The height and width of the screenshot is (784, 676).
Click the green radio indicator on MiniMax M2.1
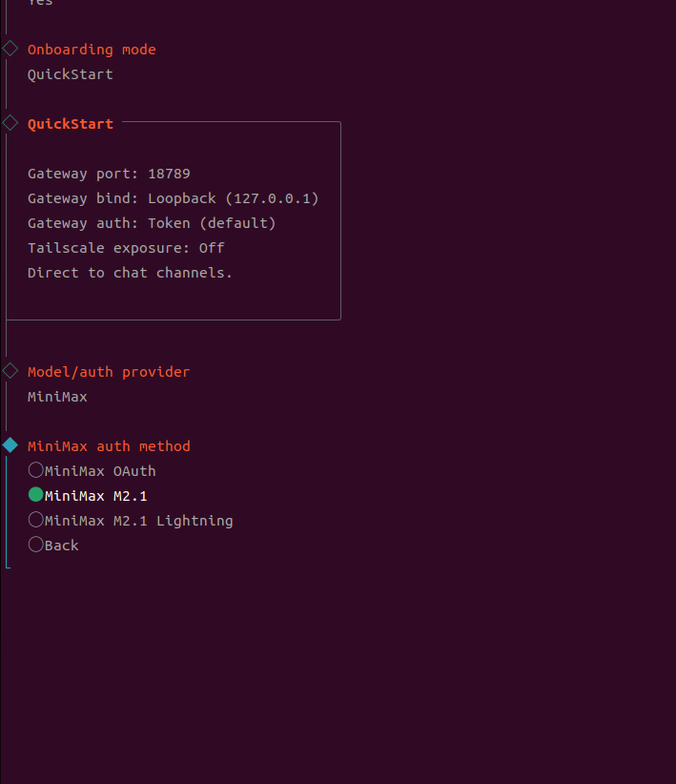point(35,495)
